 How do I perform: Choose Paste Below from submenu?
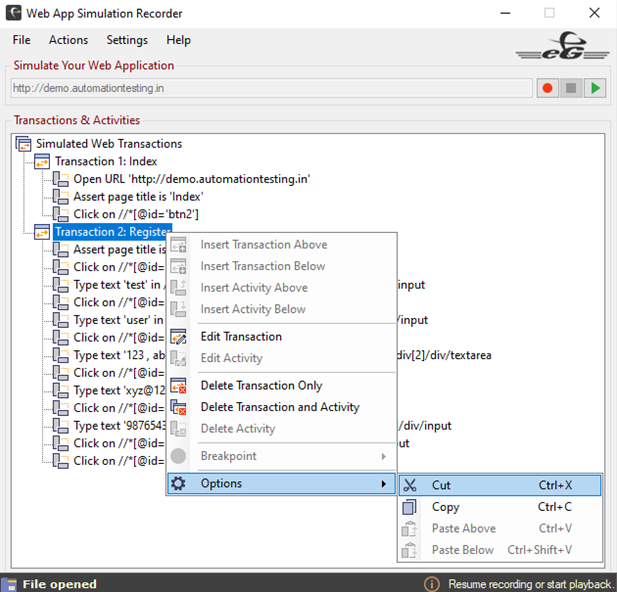click(500, 550)
